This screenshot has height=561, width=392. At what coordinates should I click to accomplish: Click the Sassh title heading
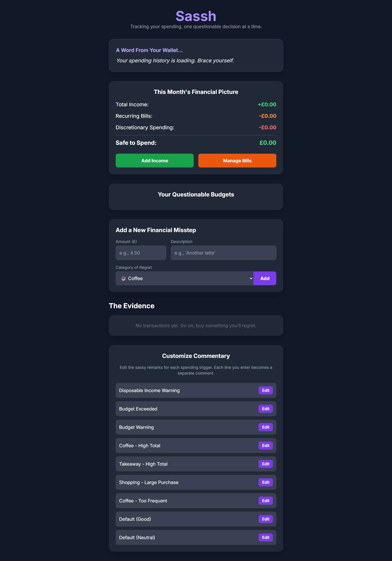pos(196,16)
